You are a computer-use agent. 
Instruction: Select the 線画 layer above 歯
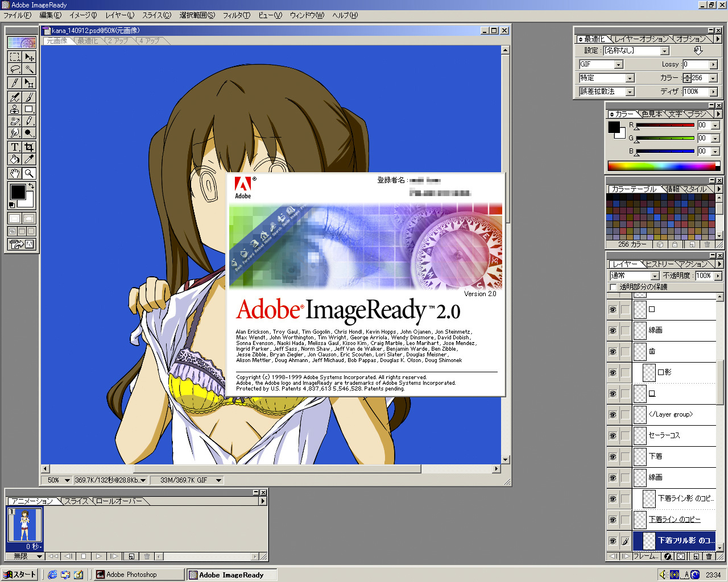[675, 331]
